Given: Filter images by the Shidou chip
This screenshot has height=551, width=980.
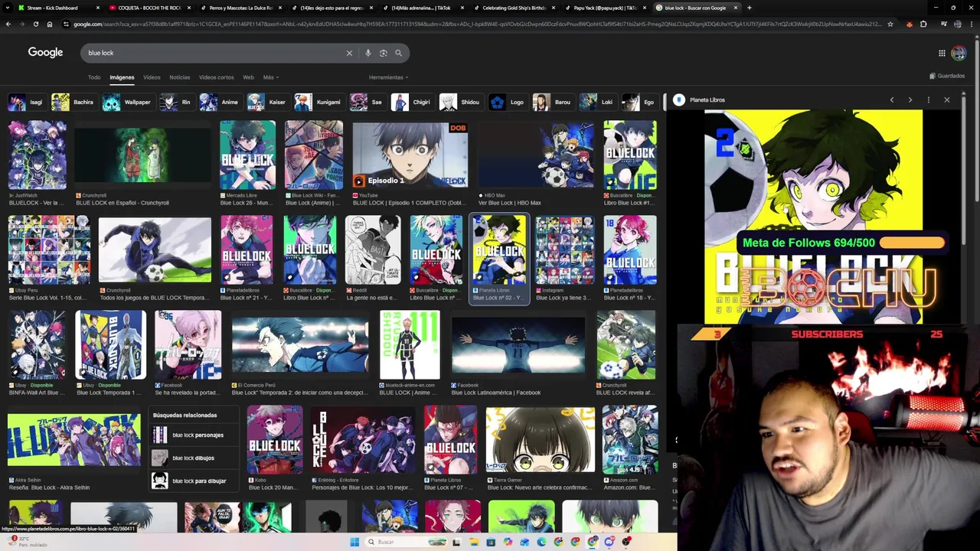Looking at the screenshot, I should pos(460,102).
